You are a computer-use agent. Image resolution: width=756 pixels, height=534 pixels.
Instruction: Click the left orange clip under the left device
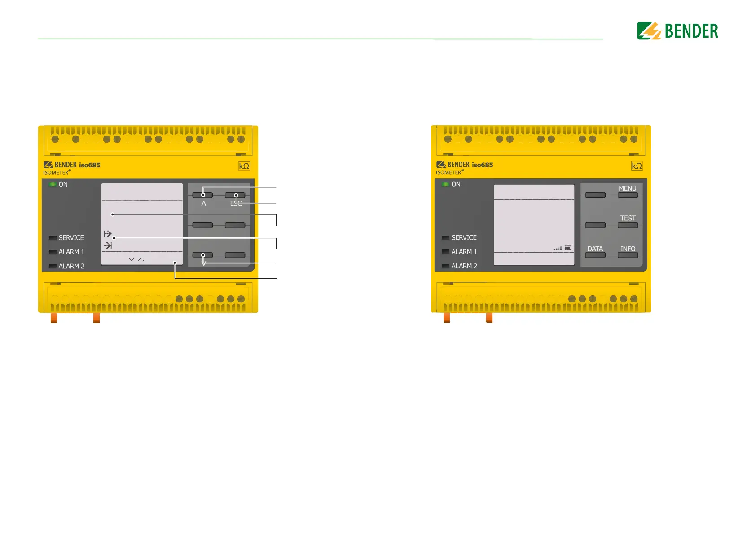pos(54,318)
